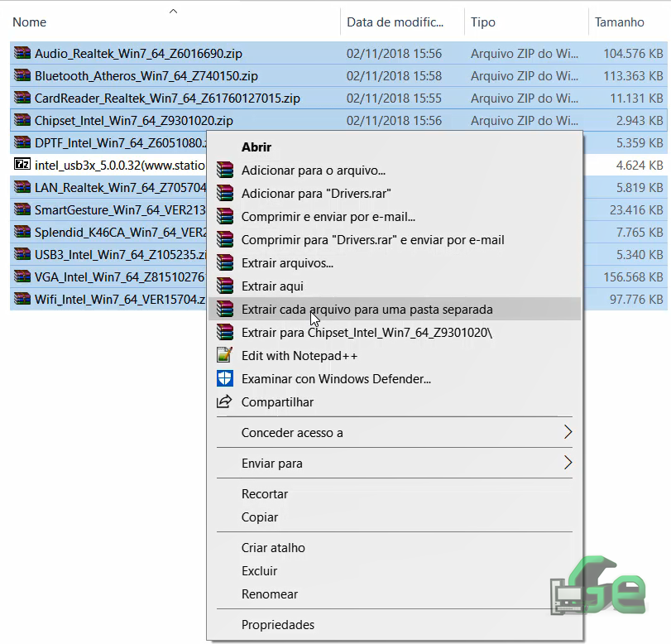
Task: Select 'Comprimir para "Drivers.rar" e enviar por e-mail'
Action: pos(394,239)
